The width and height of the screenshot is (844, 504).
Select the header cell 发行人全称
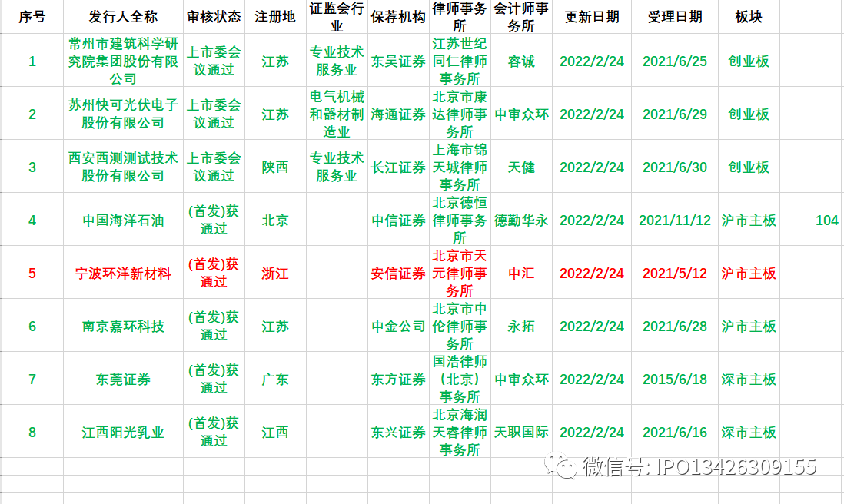coord(123,17)
